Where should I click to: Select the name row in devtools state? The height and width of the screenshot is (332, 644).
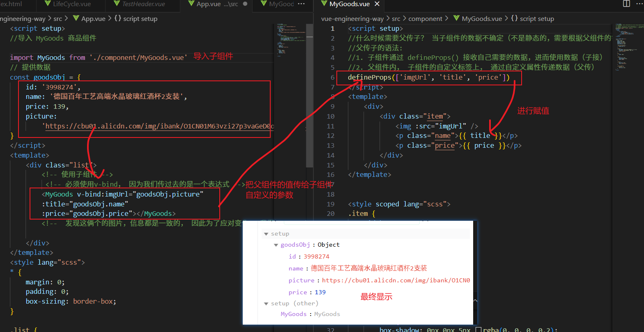pos(358,268)
